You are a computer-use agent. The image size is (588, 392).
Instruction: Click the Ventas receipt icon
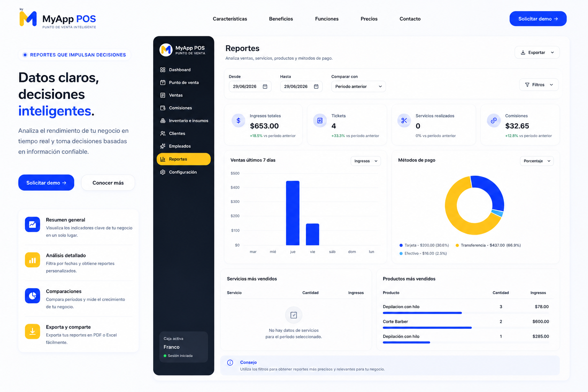pos(163,95)
